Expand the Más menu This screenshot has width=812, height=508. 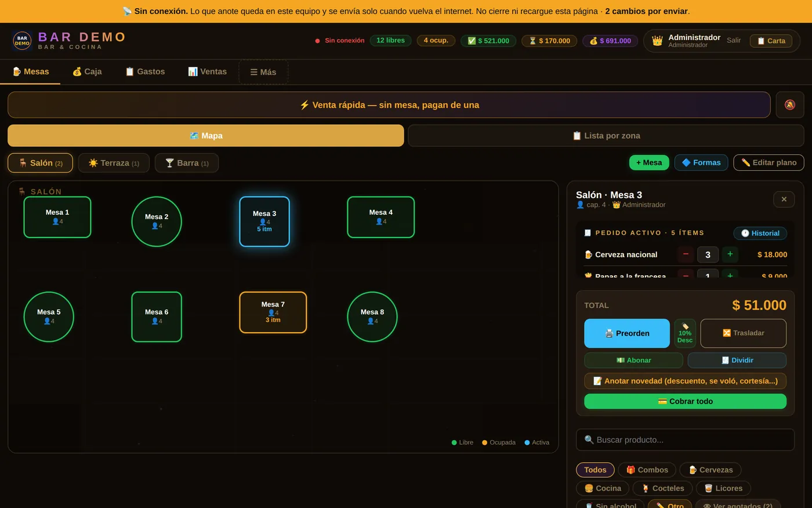click(x=263, y=72)
